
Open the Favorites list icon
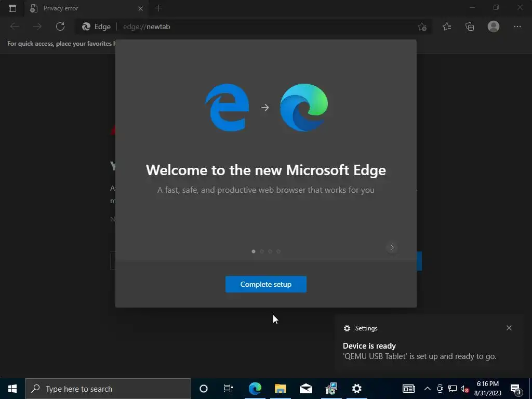tap(447, 26)
